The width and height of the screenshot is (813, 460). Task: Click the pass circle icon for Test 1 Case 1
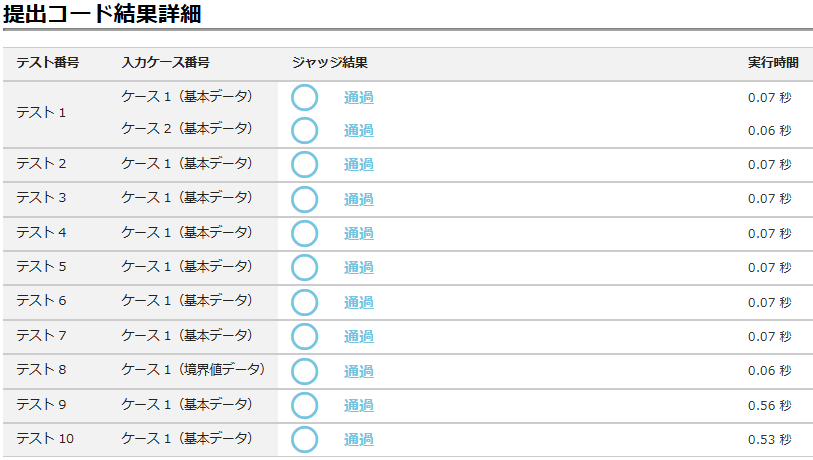[x=304, y=97]
